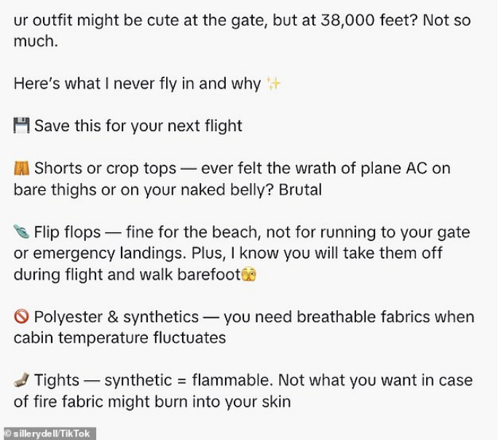Click the words 'Shorts or crop tops'

[x=106, y=168]
